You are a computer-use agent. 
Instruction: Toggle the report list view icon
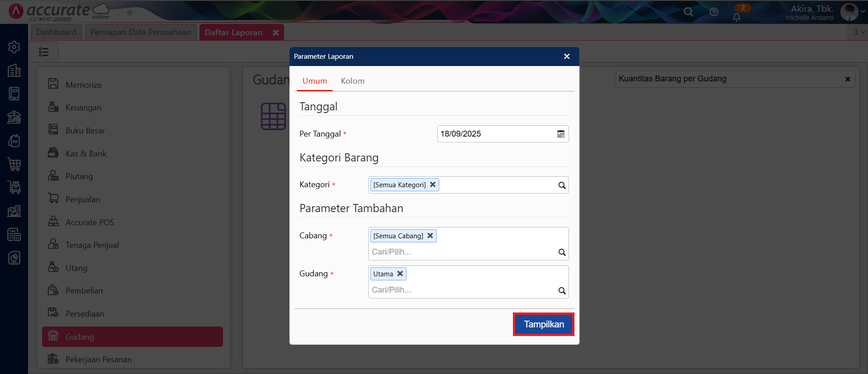click(44, 52)
